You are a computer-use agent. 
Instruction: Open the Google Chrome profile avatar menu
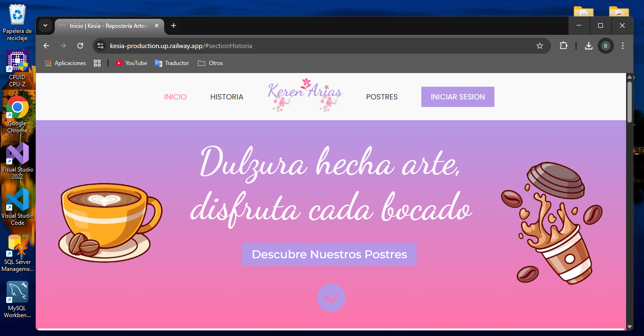point(605,46)
